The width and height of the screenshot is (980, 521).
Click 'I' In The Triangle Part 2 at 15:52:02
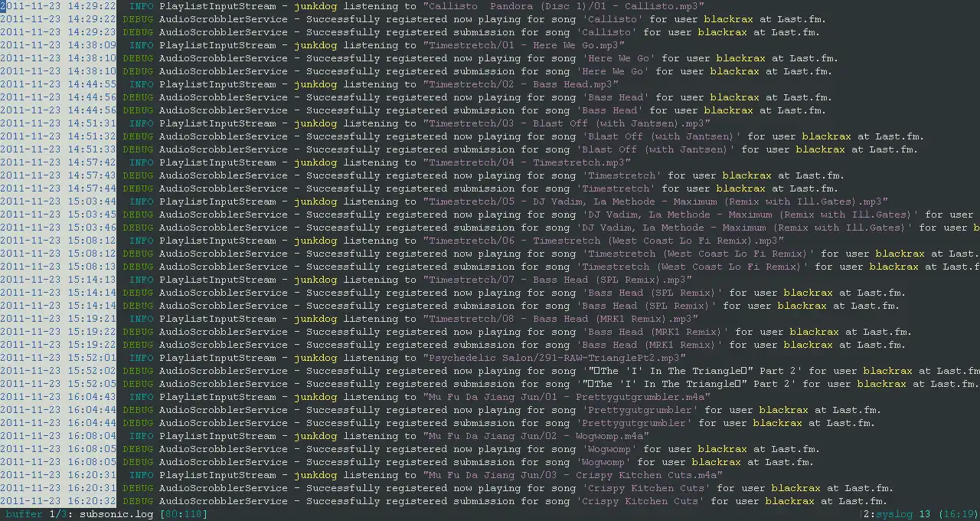(x=692, y=371)
